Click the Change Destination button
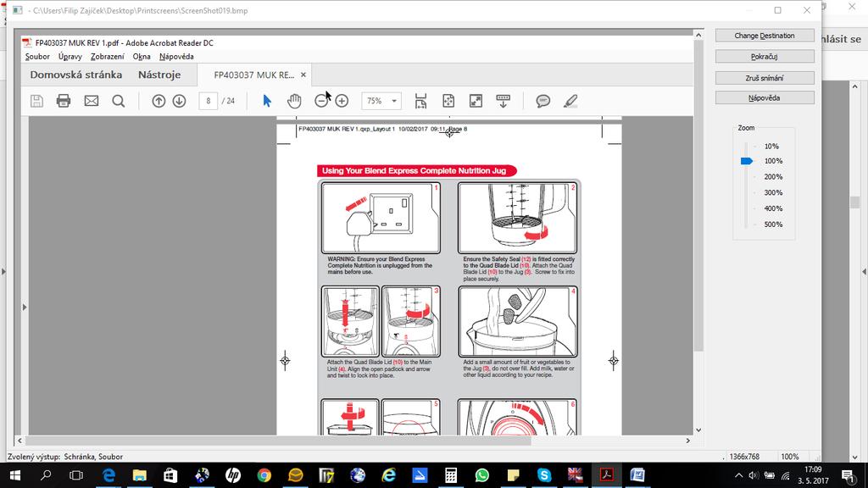868x488 pixels. pyautogui.click(x=765, y=36)
